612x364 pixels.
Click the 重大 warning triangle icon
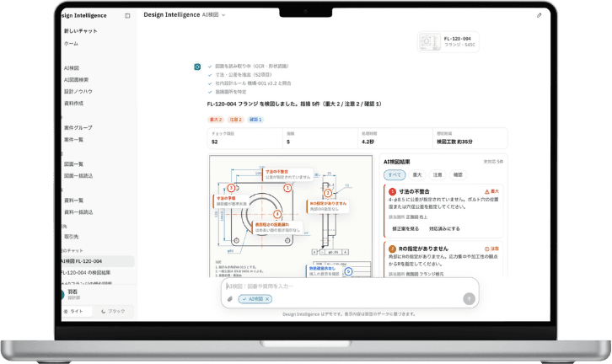(x=486, y=191)
